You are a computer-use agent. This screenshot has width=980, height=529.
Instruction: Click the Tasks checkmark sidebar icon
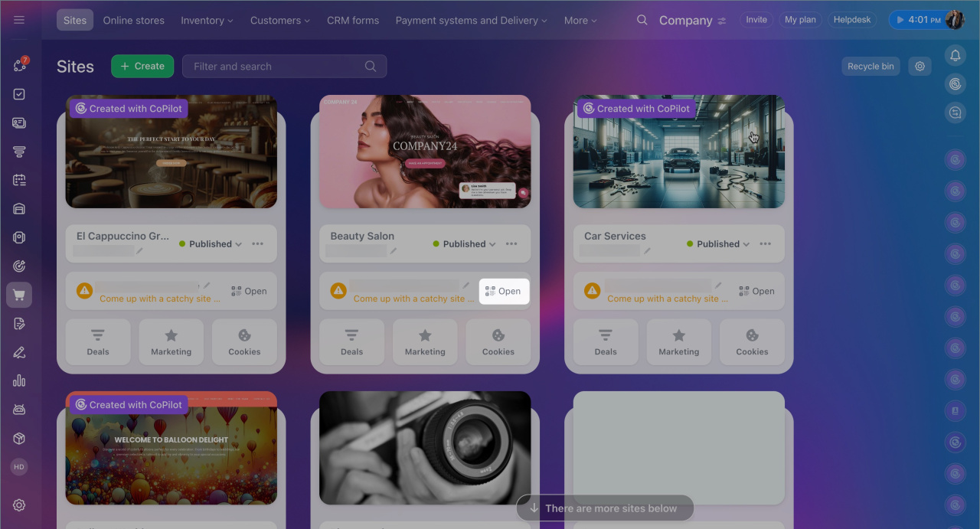[19, 94]
